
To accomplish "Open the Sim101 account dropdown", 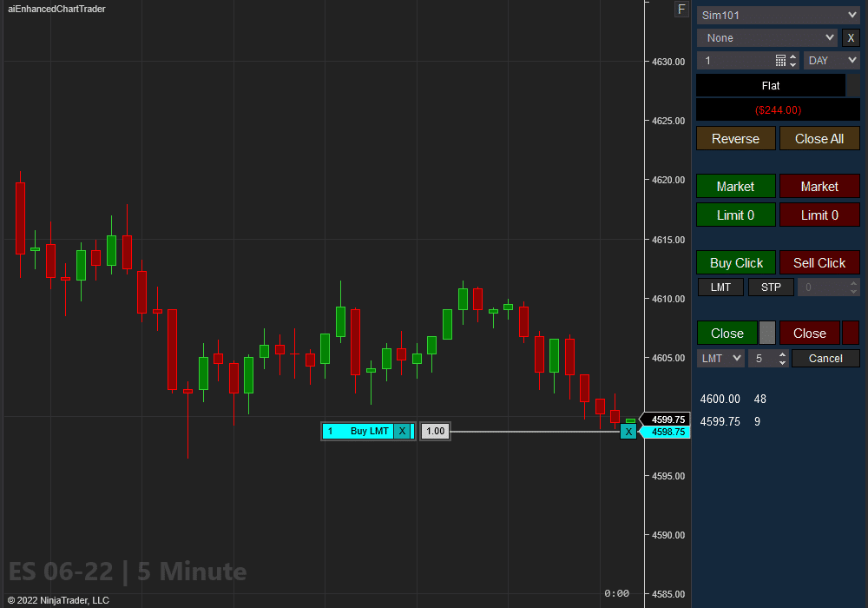I will coord(778,15).
